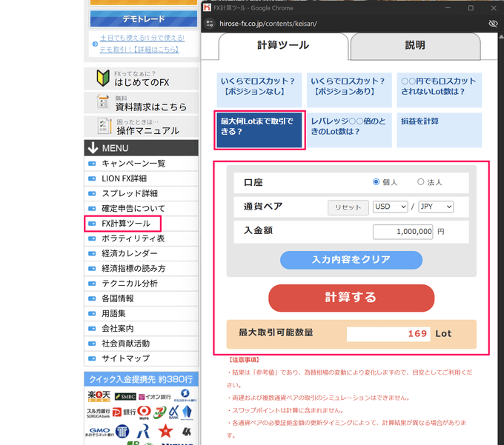Select the 個人 account radio button
The width and height of the screenshot is (504, 445).
[x=376, y=182]
